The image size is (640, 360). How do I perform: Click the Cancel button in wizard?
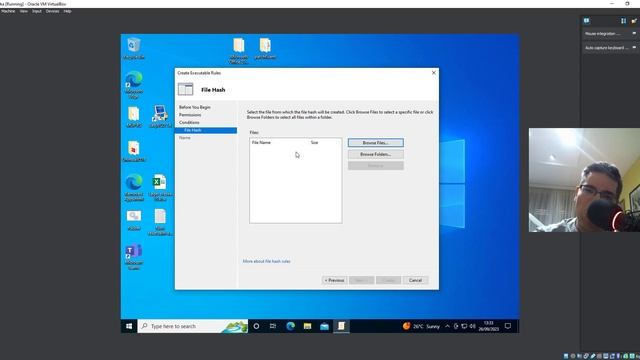415,280
